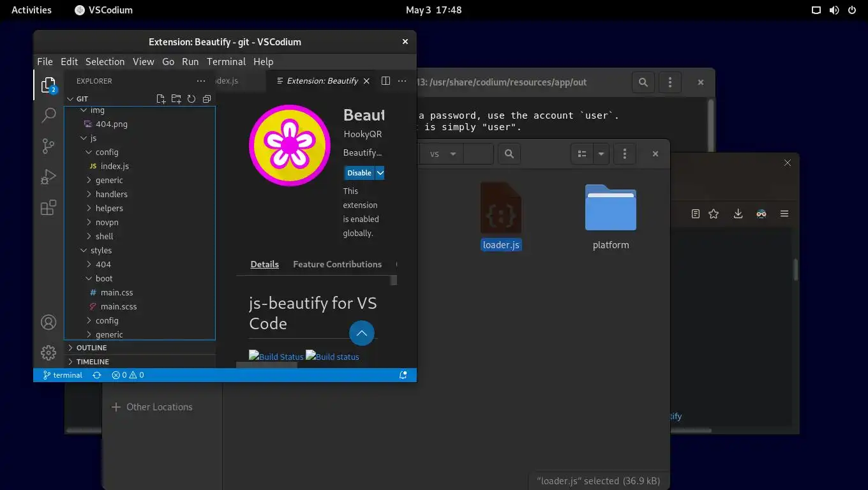Toggle list view in the file manager
Image resolution: width=868 pixels, height=490 pixels.
[x=582, y=154]
